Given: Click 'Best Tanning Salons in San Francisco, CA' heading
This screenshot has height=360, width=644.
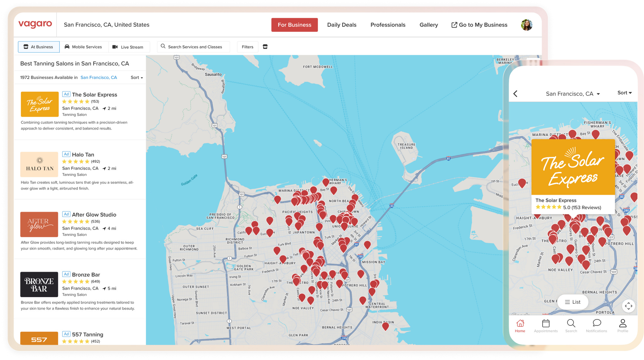Looking at the screenshot, I should (x=75, y=64).
